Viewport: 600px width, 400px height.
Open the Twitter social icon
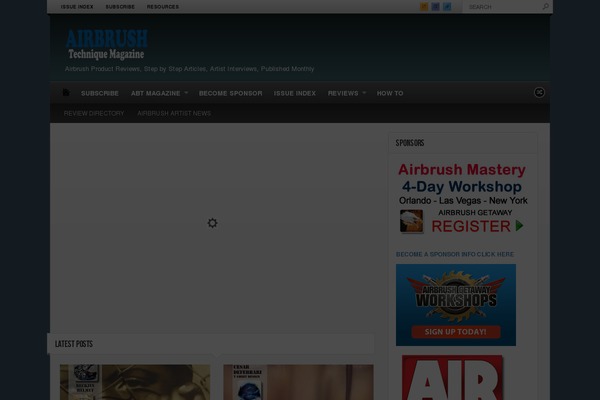tap(447, 7)
